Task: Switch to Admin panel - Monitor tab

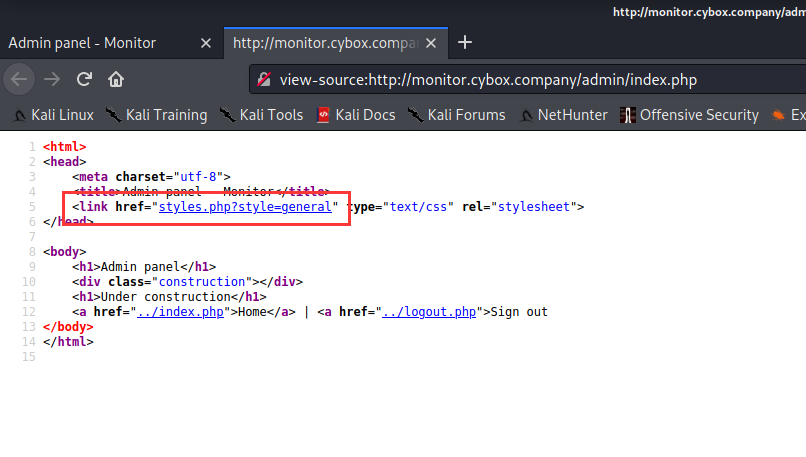Action: (82, 43)
